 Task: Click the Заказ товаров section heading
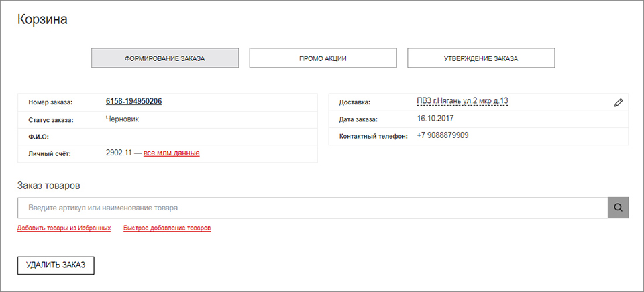48,185
